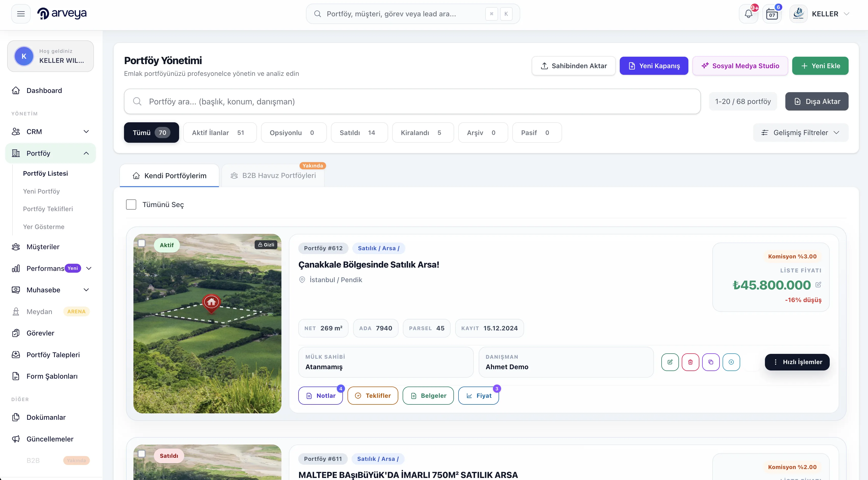The width and height of the screenshot is (868, 480).
Task: Click the magnifier icon in the top search bar
Action: [x=317, y=14]
